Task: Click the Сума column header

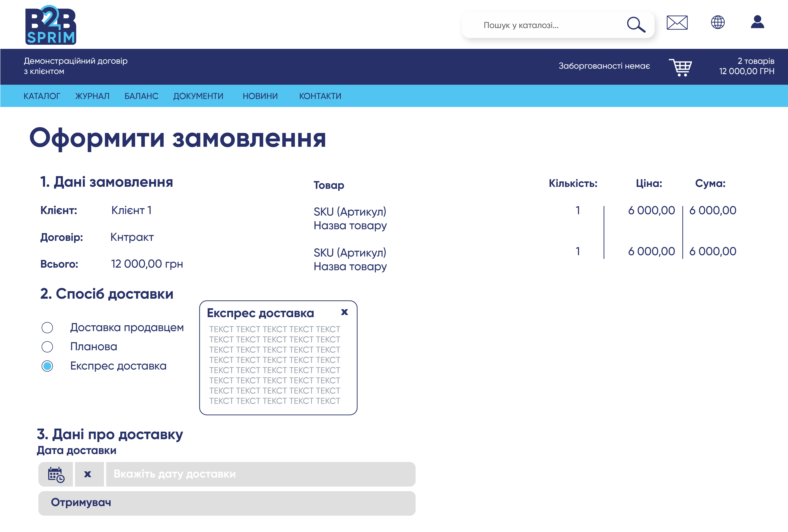Action: point(710,183)
